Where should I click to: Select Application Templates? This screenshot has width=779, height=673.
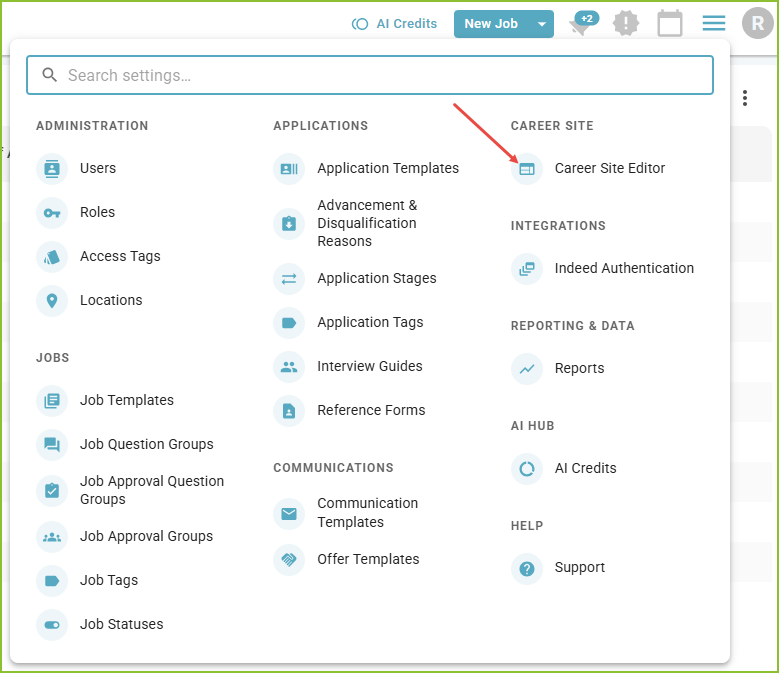[x=388, y=168]
